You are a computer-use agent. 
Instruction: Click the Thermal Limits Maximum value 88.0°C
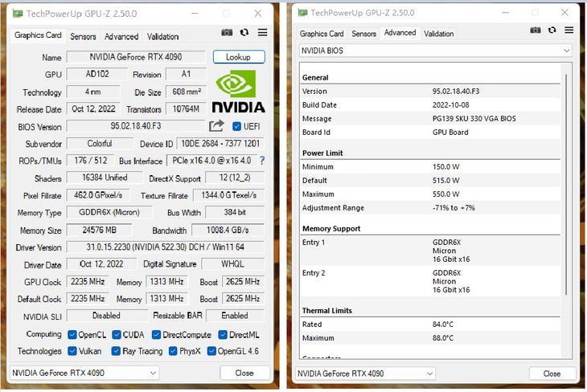pos(443,338)
